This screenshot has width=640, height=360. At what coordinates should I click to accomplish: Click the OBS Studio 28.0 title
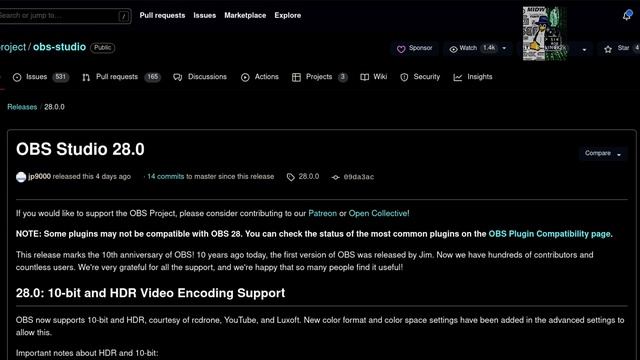click(x=80, y=149)
